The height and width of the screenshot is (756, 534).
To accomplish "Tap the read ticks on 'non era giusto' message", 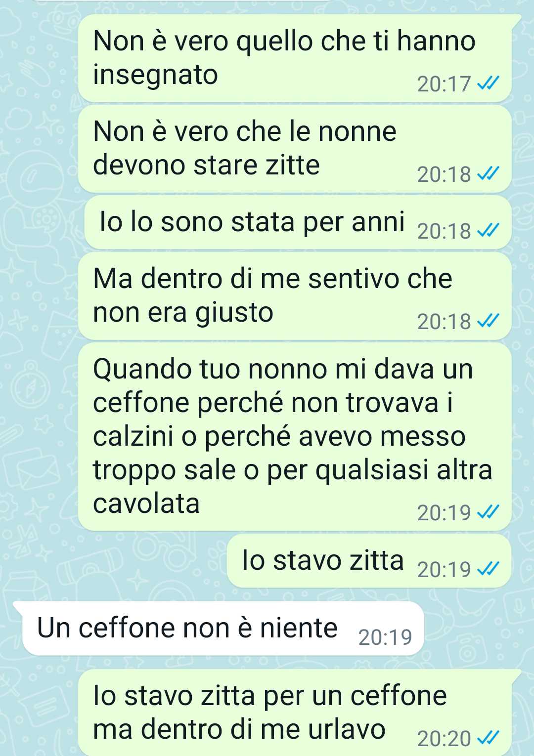I will tap(488, 321).
